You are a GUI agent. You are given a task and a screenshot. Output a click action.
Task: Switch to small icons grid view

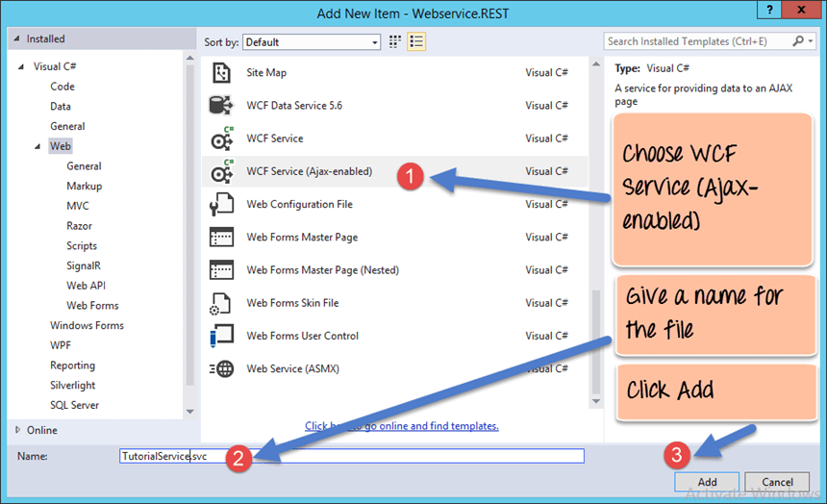[395, 41]
